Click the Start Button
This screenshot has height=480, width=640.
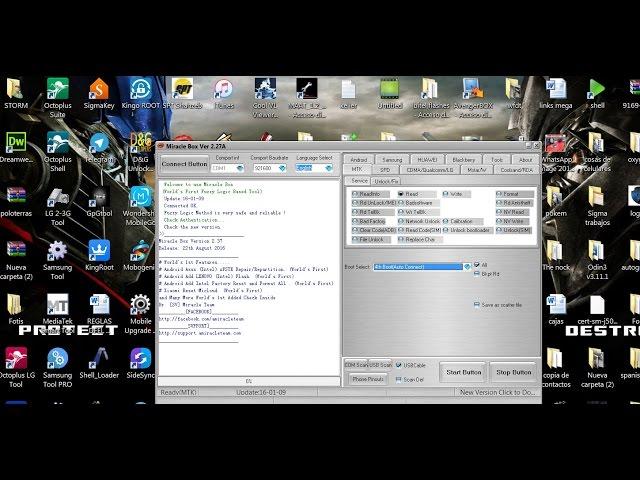[x=464, y=372]
